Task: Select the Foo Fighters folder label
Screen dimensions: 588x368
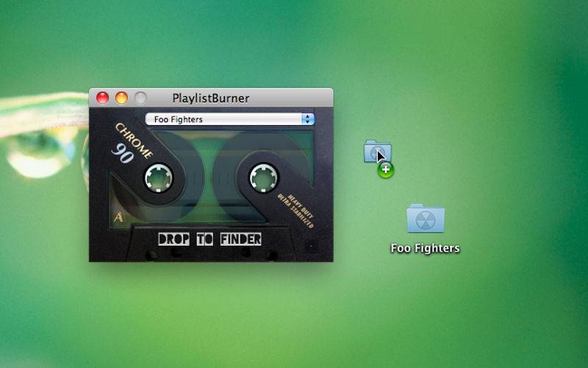Action: pyautogui.click(x=425, y=248)
